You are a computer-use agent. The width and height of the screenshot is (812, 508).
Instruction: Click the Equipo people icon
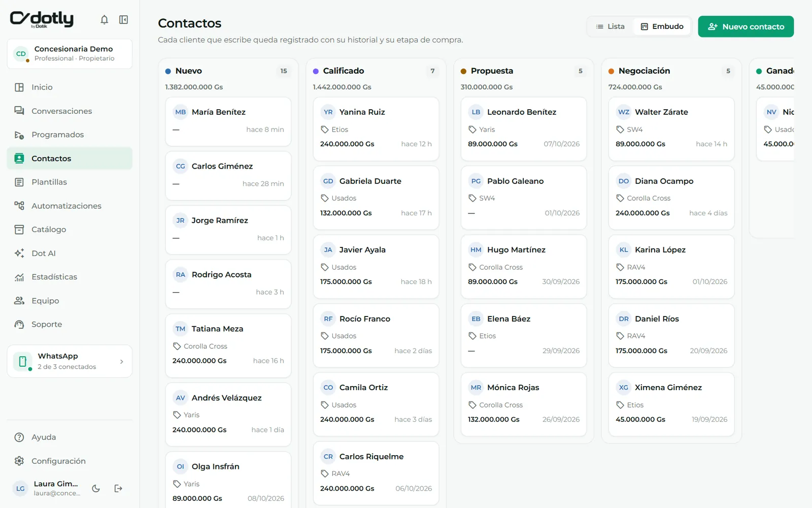click(x=19, y=301)
